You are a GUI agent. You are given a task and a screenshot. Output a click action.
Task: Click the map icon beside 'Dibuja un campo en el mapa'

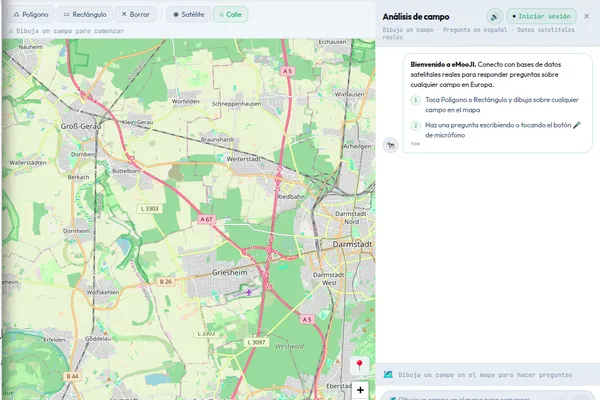388,375
